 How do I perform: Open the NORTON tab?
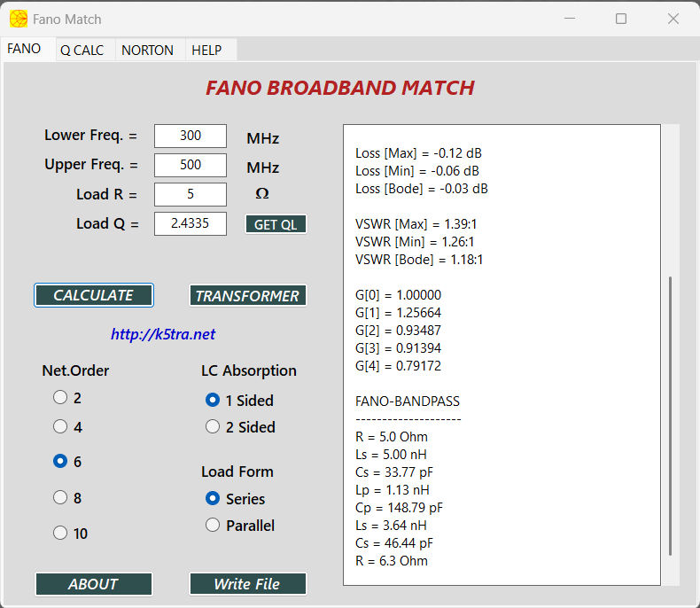147,50
